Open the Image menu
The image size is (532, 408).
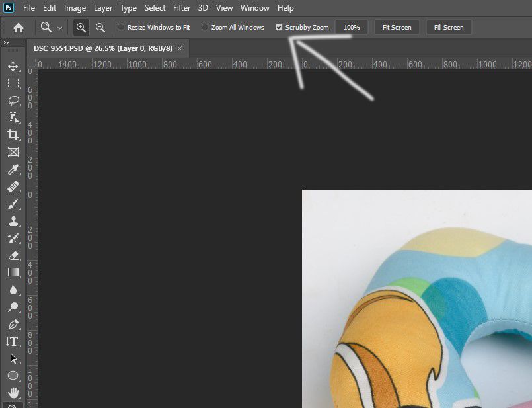(75, 7)
